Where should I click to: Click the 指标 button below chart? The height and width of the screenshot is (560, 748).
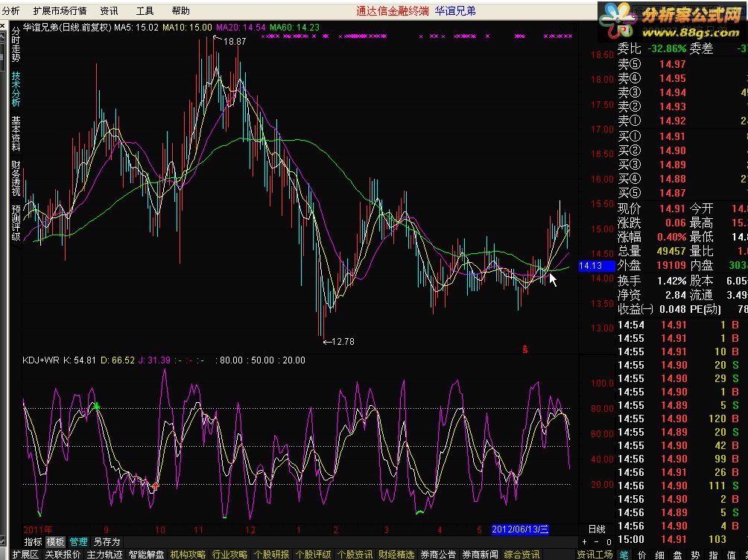coord(33,542)
